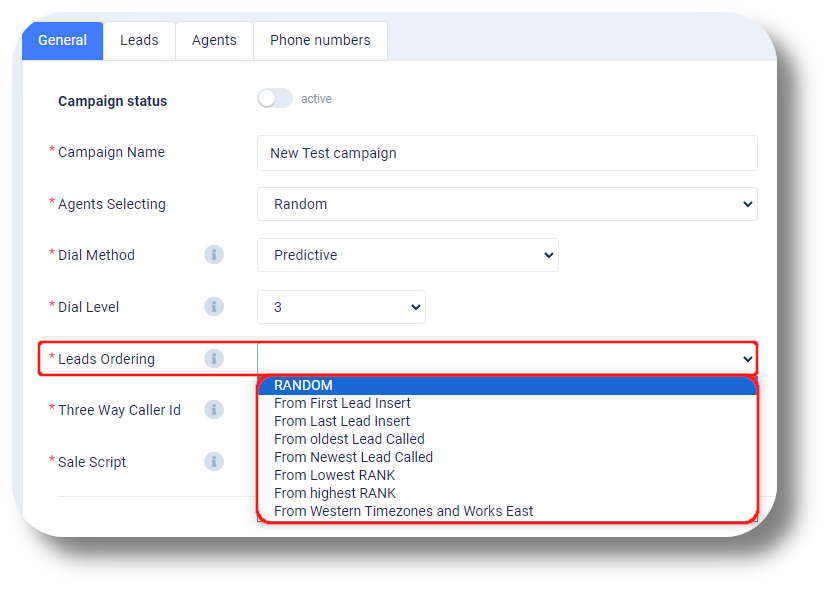This screenshot has height=589, width=829.
Task: Go to the Phone numbers tab
Action: coord(320,40)
